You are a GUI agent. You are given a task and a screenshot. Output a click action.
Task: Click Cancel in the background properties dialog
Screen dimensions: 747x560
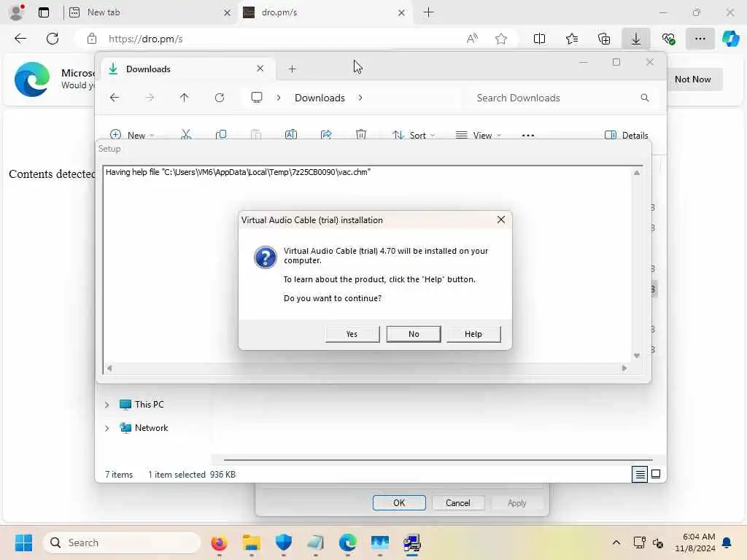tap(458, 503)
